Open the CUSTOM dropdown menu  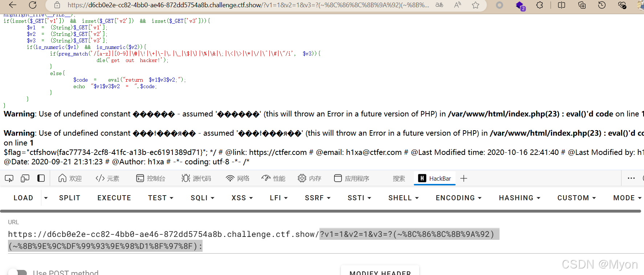tap(577, 198)
